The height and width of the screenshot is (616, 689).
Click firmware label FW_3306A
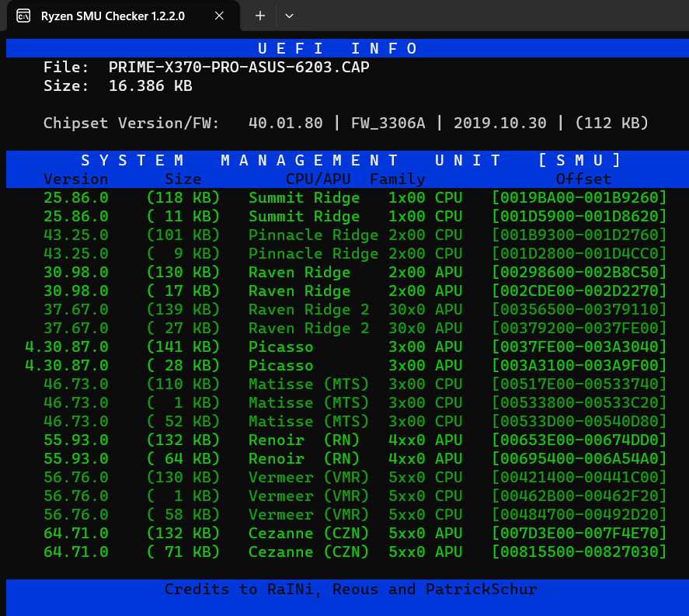(x=388, y=123)
